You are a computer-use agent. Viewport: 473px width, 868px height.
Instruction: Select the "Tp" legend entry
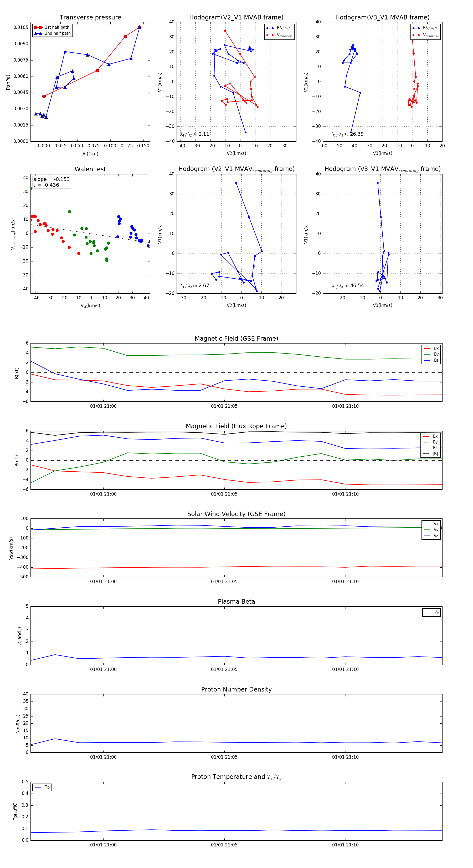[42, 788]
